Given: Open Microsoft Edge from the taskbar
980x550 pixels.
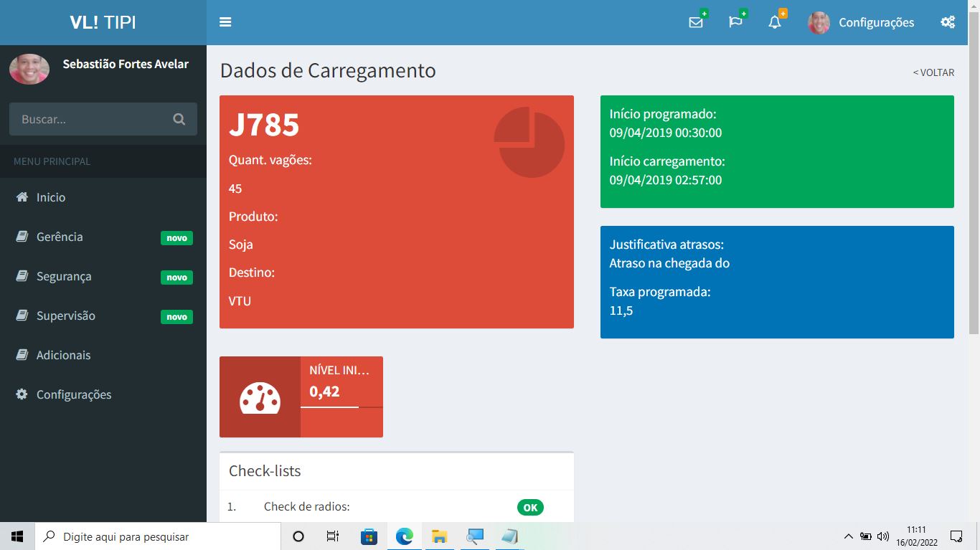Looking at the screenshot, I should (405, 536).
